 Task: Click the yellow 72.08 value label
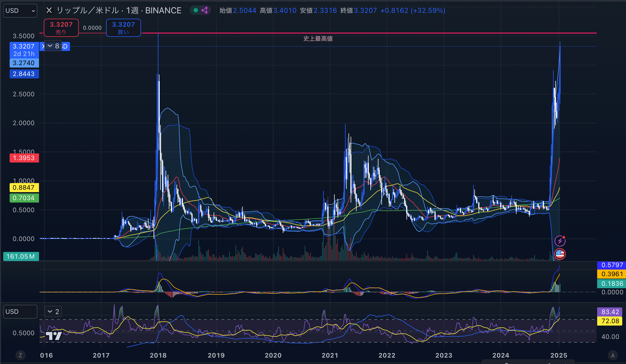click(610, 321)
